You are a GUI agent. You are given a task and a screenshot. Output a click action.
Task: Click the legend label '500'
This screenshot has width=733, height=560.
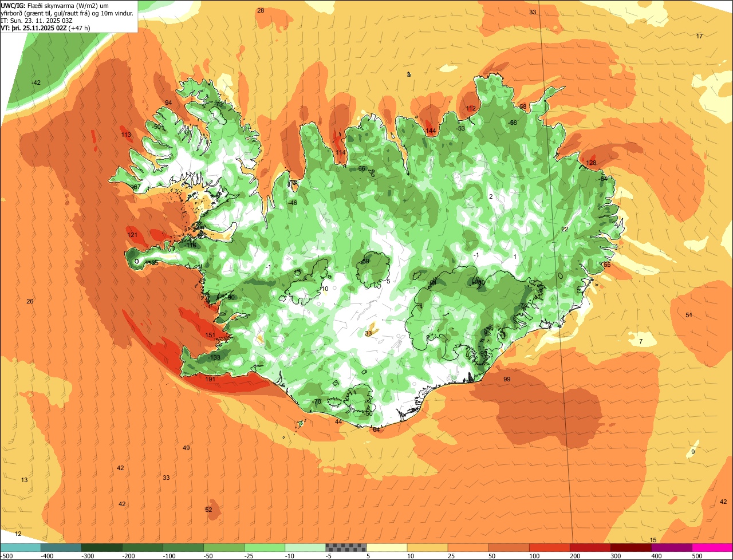click(x=697, y=555)
